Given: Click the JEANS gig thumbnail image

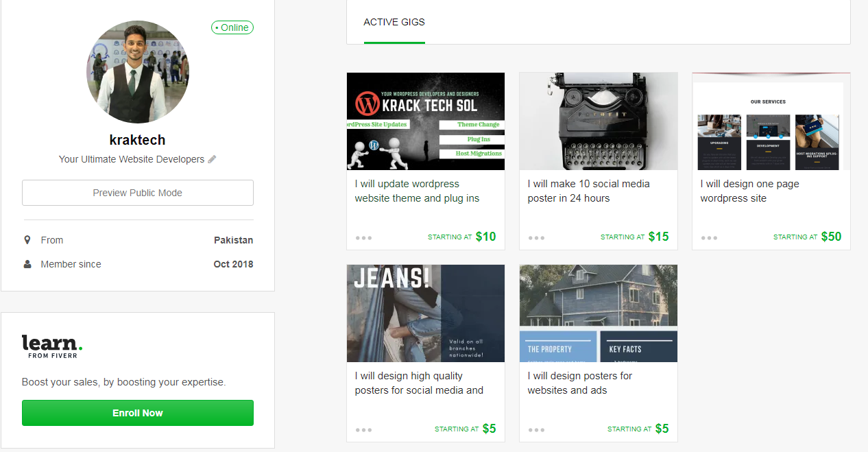Looking at the screenshot, I should tap(425, 313).
